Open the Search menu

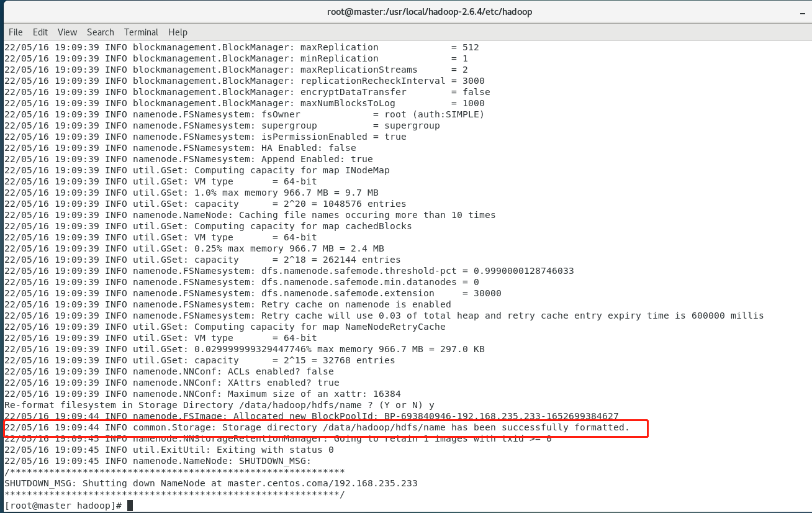click(x=101, y=32)
